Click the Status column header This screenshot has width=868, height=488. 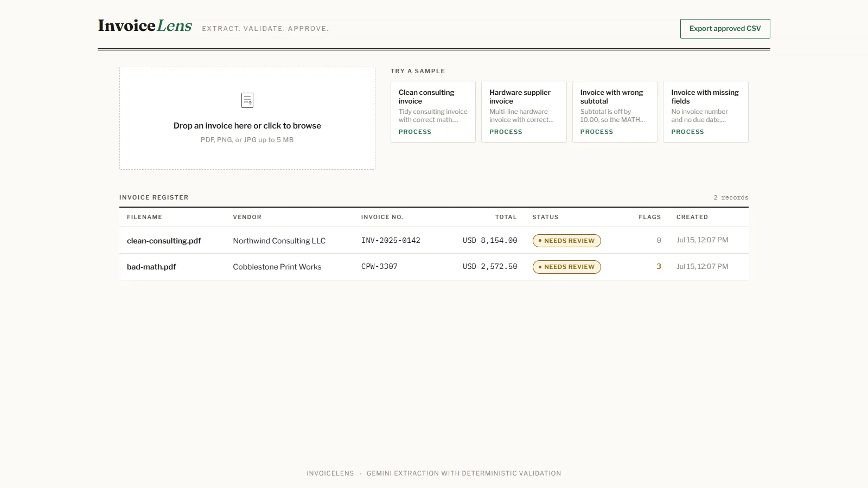pyautogui.click(x=545, y=217)
